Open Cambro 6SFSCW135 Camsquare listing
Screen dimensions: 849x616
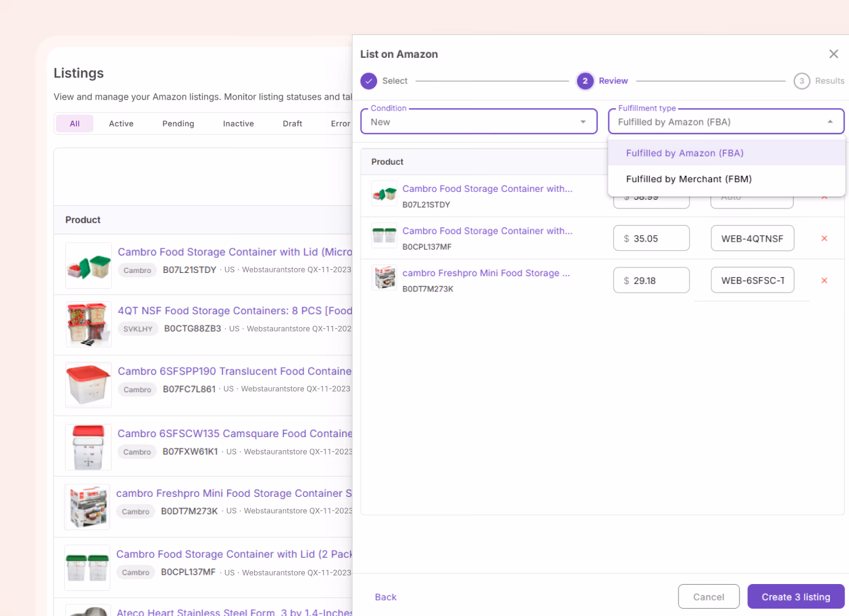coord(235,434)
